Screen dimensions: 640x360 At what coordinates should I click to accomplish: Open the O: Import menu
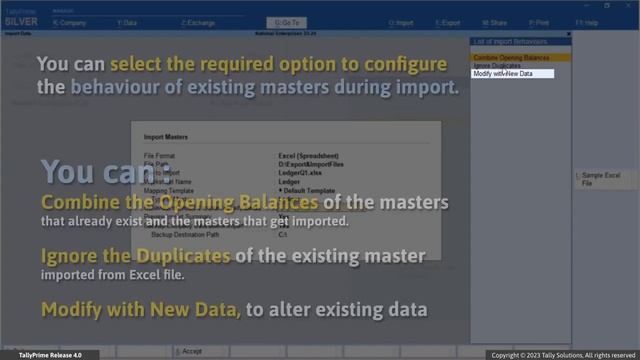coord(400,23)
